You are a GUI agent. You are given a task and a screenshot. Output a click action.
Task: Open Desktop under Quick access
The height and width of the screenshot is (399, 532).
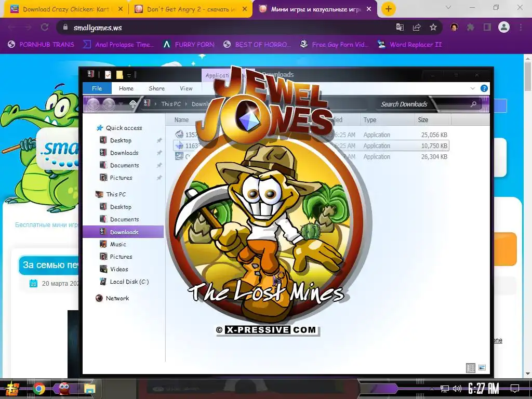[x=121, y=140]
